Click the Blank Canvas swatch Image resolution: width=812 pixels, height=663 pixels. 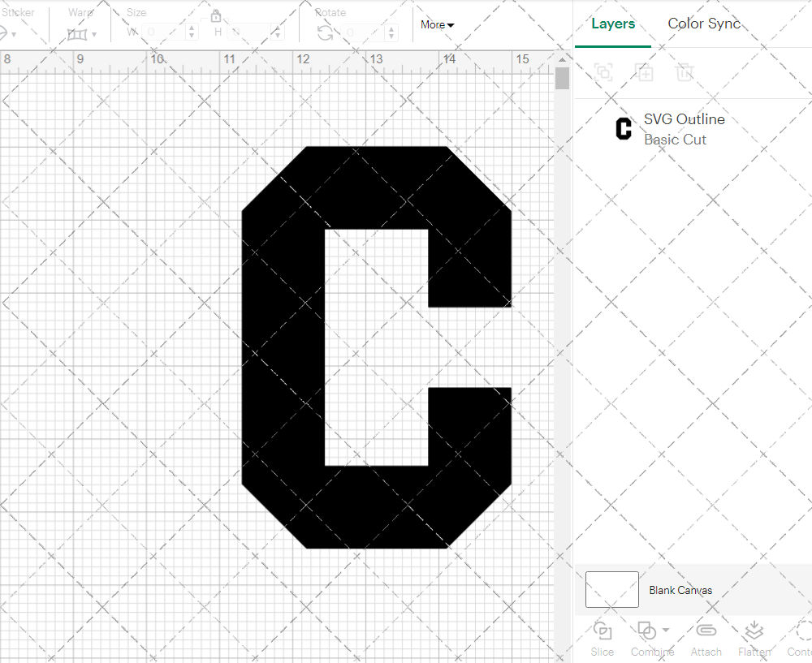pyautogui.click(x=611, y=589)
